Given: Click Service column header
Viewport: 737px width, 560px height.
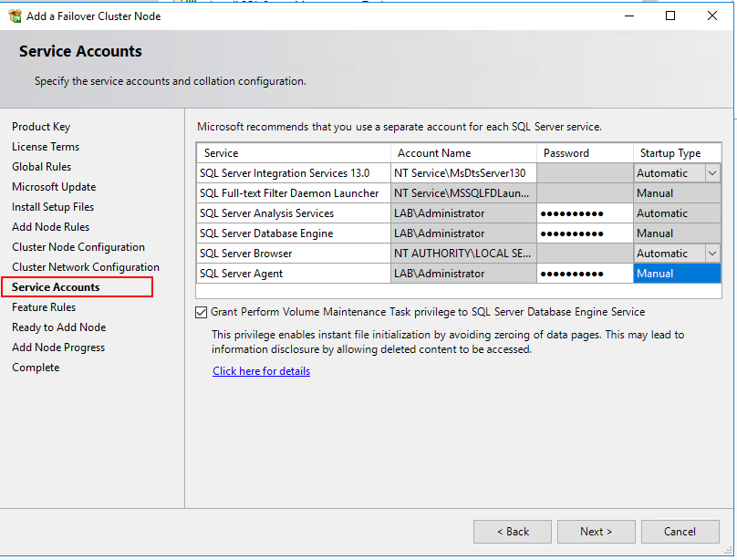Looking at the screenshot, I should pyautogui.click(x=294, y=153).
